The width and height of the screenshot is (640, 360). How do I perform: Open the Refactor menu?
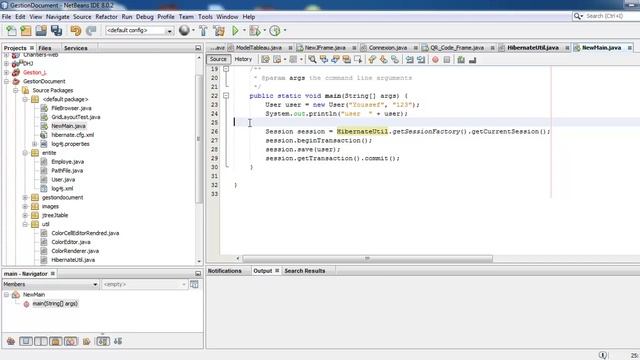pyautogui.click(x=107, y=17)
